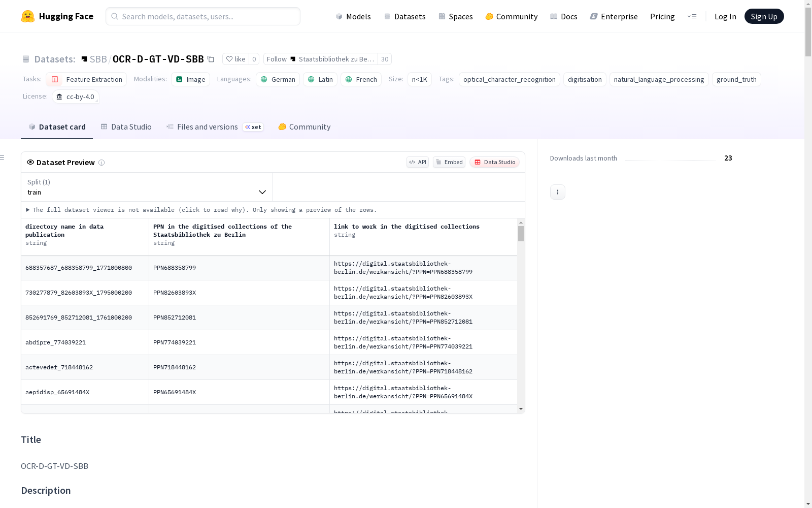This screenshot has height=508, width=812.
Task: Click the Hugging Face logo icon
Action: (28, 16)
